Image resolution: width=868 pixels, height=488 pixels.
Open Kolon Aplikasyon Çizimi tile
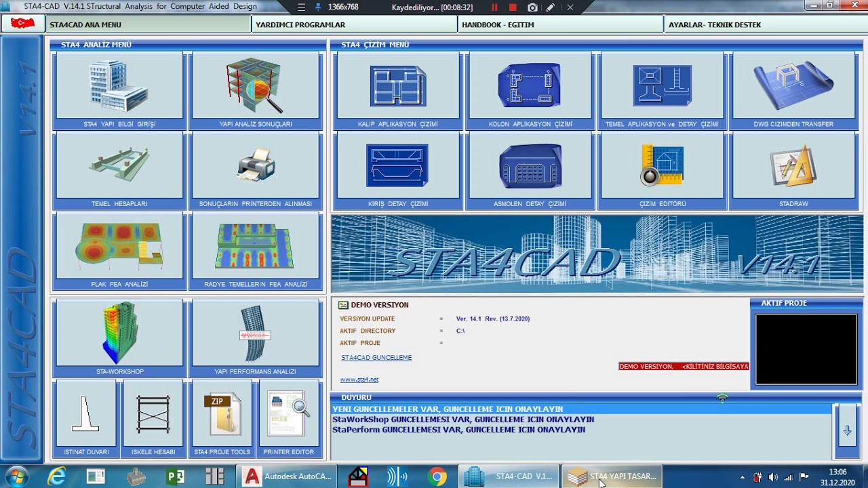pyautogui.click(x=530, y=91)
